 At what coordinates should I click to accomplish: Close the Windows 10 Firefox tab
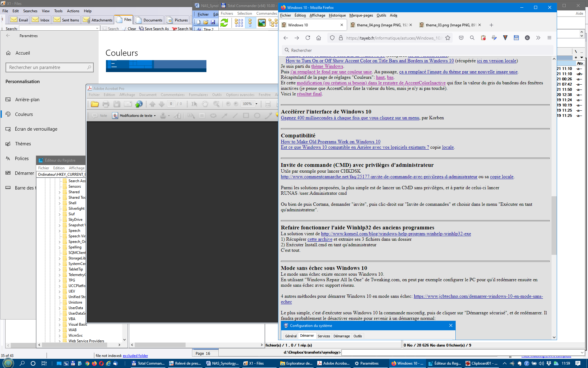pos(342,25)
